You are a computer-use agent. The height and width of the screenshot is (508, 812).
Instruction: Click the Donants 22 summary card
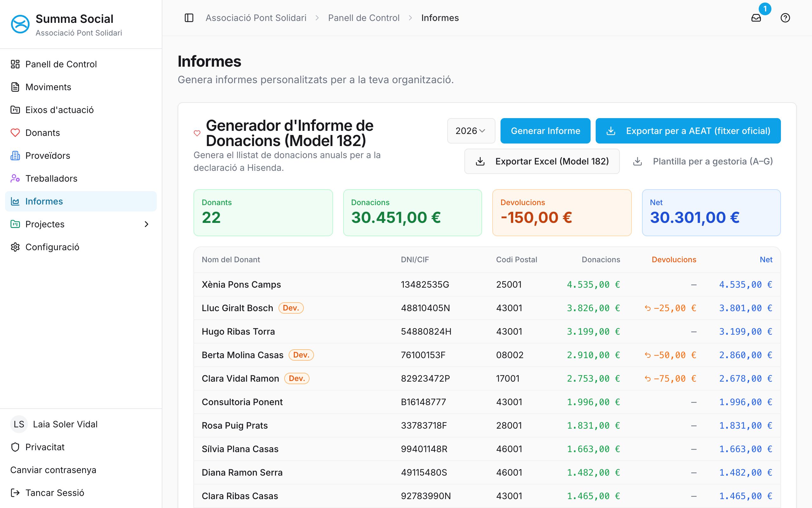point(263,213)
